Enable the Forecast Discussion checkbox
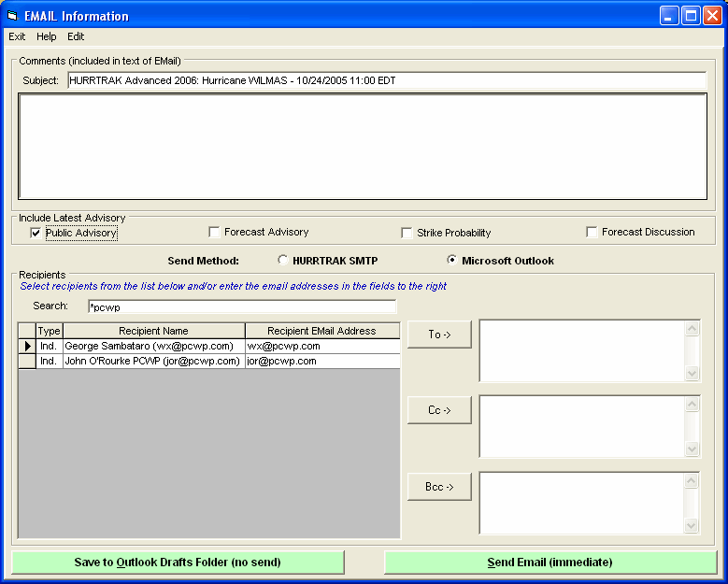 (x=592, y=233)
